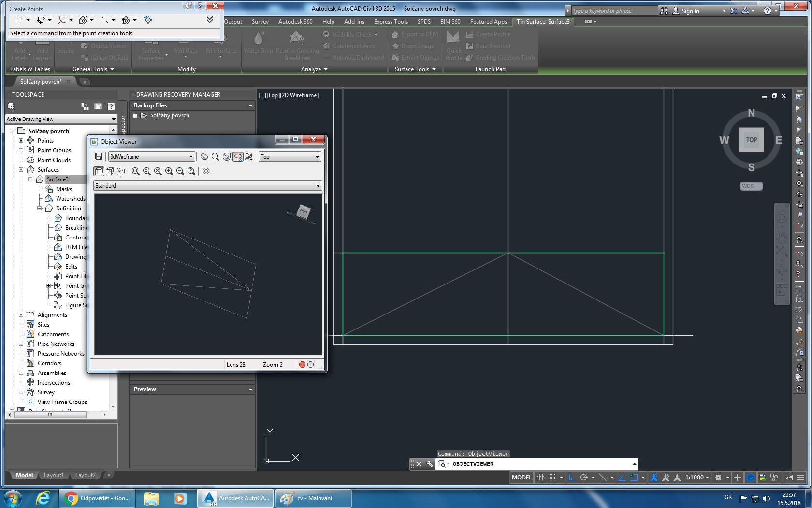The image size is (812, 508).
Task: Click the customization menu icon in status bar
Action: point(800,478)
